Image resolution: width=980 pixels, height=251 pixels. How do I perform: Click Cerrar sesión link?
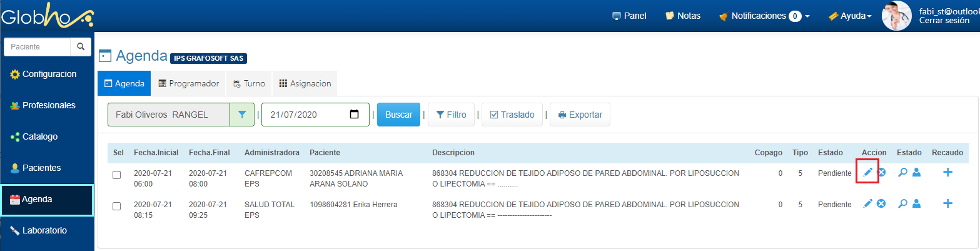pyautogui.click(x=944, y=21)
